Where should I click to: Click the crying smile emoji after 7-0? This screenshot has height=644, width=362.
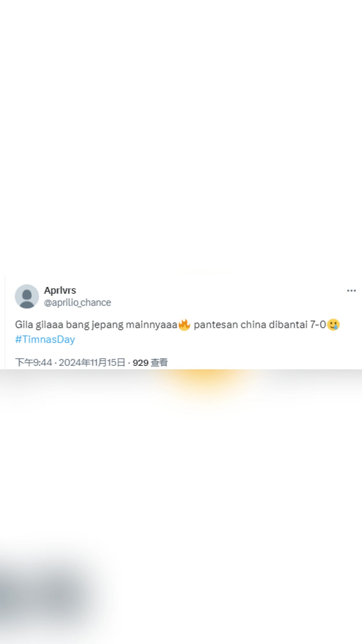pos(333,325)
